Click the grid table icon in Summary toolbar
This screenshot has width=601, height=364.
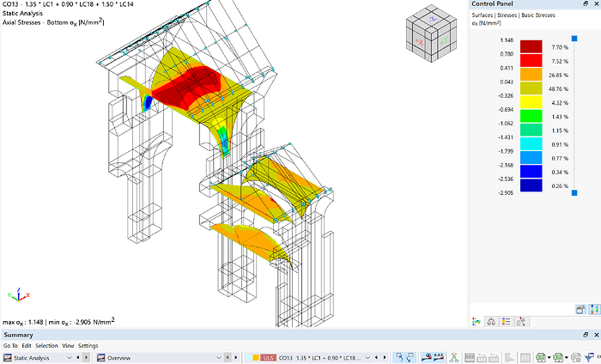tap(525, 357)
